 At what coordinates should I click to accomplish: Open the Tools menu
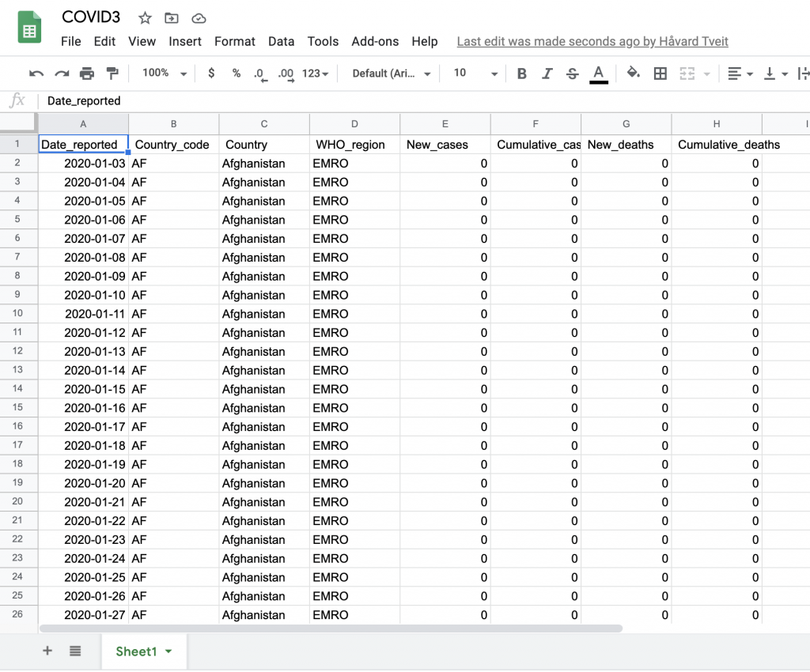coord(323,41)
